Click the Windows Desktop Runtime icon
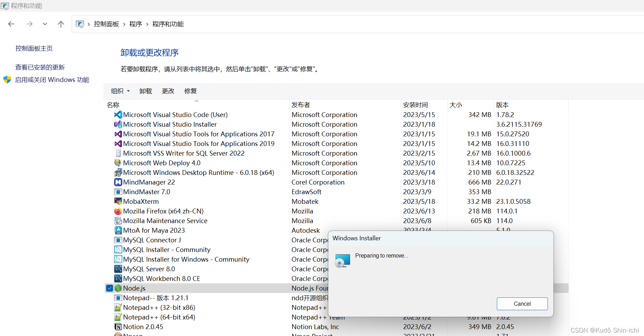This screenshot has height=336, width=644. click(x=118, y=172)
